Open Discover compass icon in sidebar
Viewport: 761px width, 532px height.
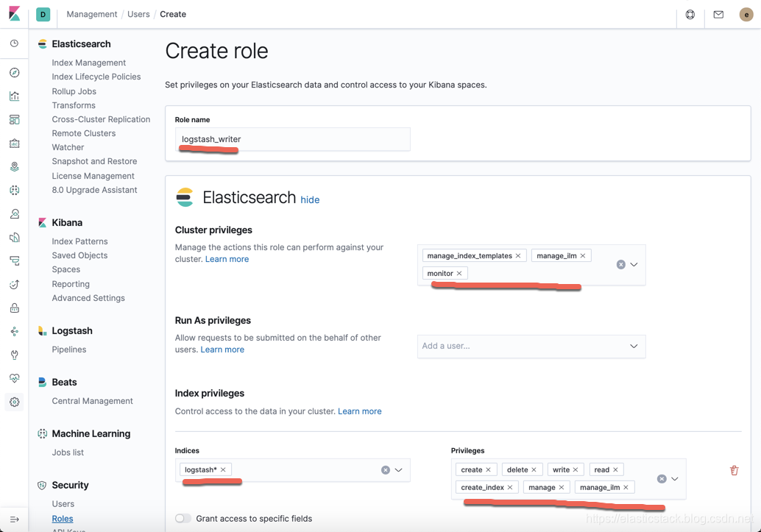(15, 72)
